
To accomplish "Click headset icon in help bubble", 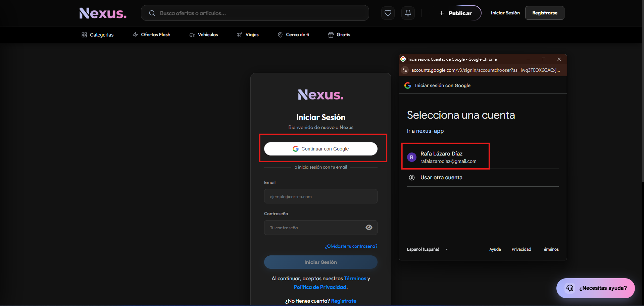I will click(x=570, y=288).
